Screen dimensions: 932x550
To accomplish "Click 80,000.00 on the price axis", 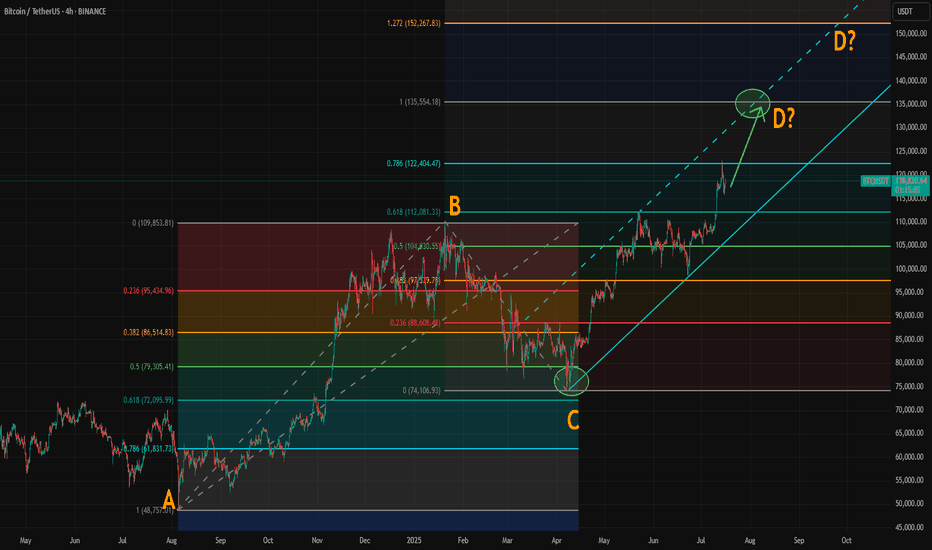I will tap(911, 363).
